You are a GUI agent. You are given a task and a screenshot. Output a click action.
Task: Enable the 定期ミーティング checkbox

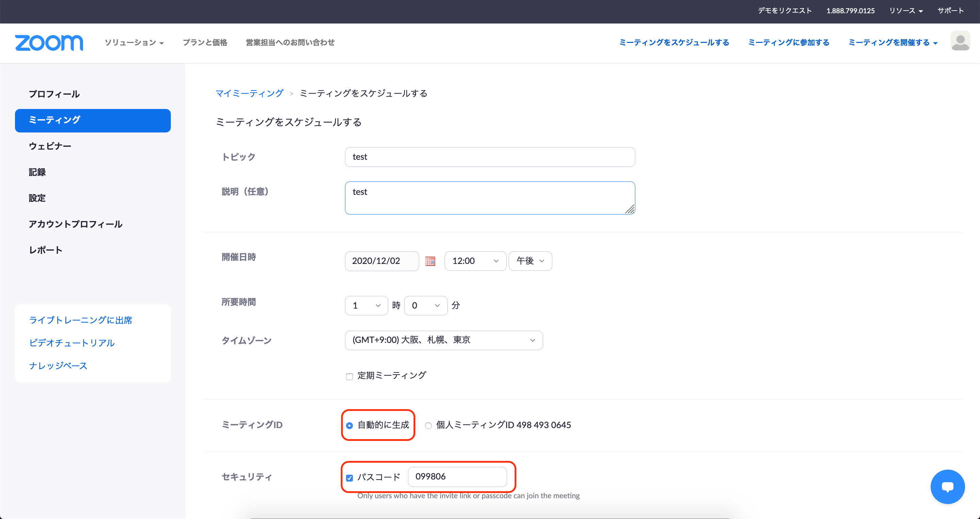(x=349, y=376)
